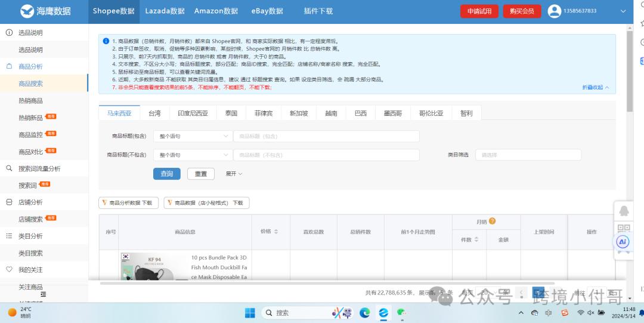Select the 印度尼西亚 site tab

pyautogui.click(x=193, y=113)
